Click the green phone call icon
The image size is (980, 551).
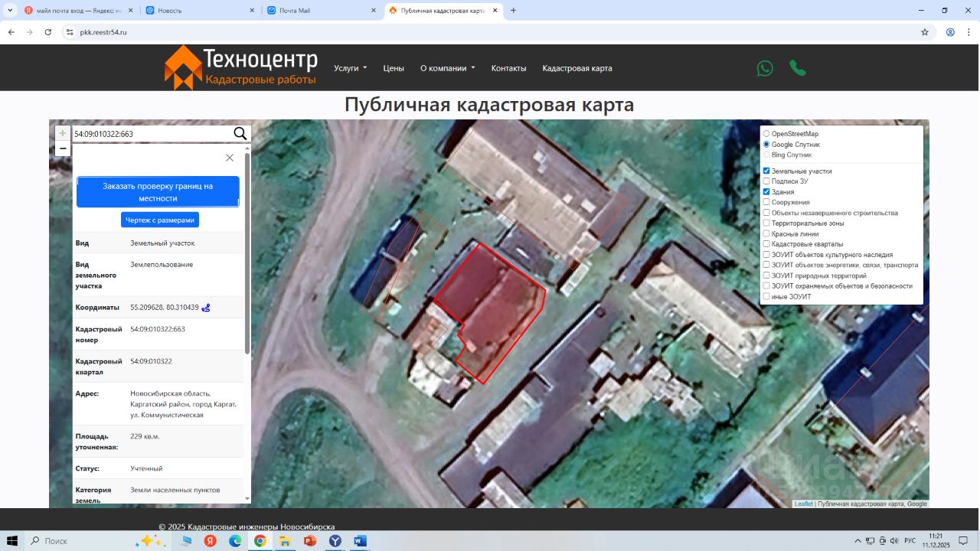click(x=798, y=68)
